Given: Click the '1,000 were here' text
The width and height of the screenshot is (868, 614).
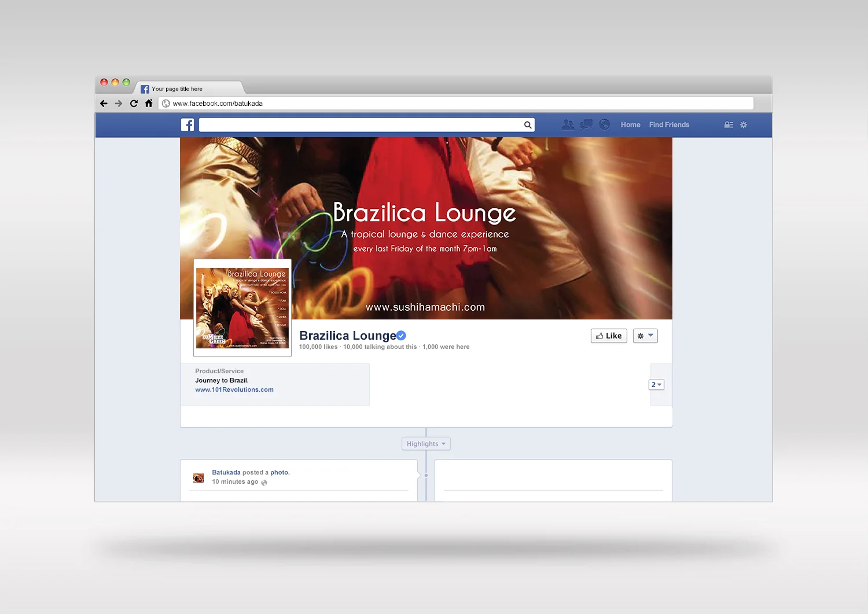Looking at the screenshot, I should [446, 347].
